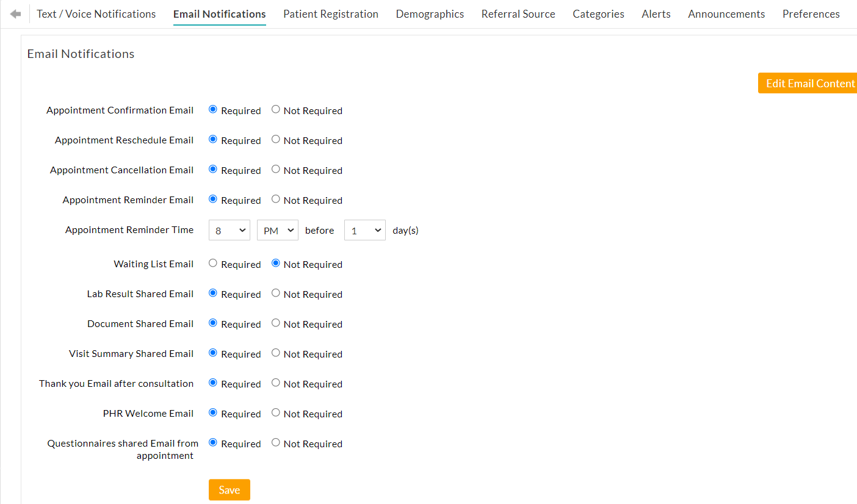Mark Waiting List Email as Required
The image size is (857, 504).
[212, 262]
